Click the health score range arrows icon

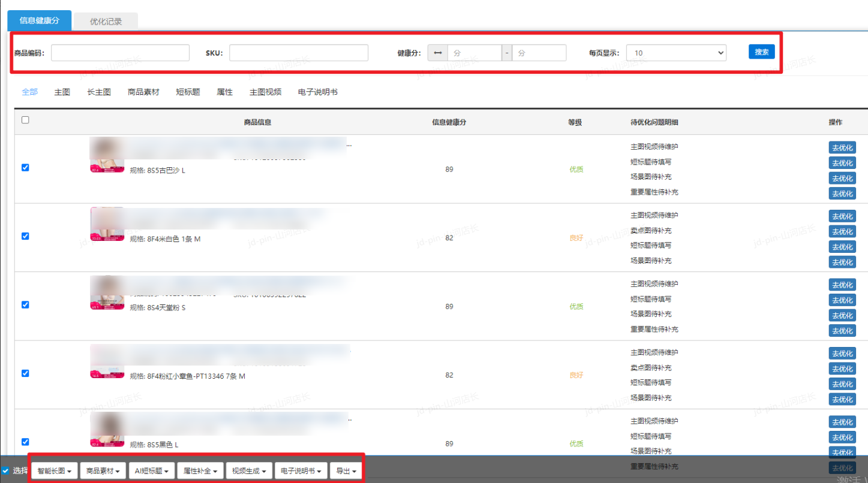pos(437,53)
